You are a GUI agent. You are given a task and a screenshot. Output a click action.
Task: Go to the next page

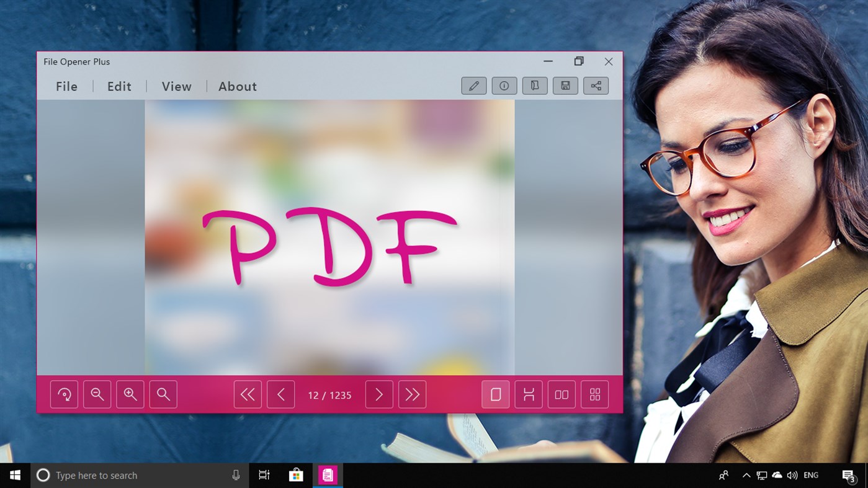click(378, 394)
